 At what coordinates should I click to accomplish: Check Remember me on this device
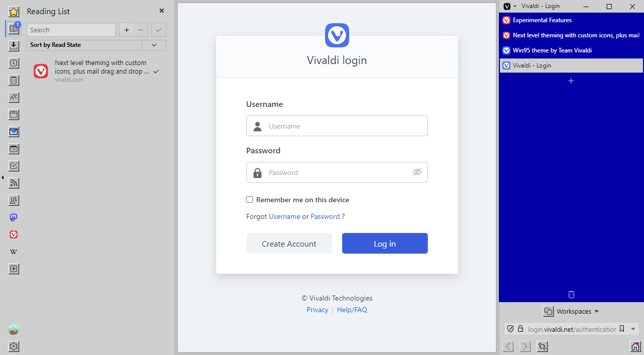coord(249,200)
